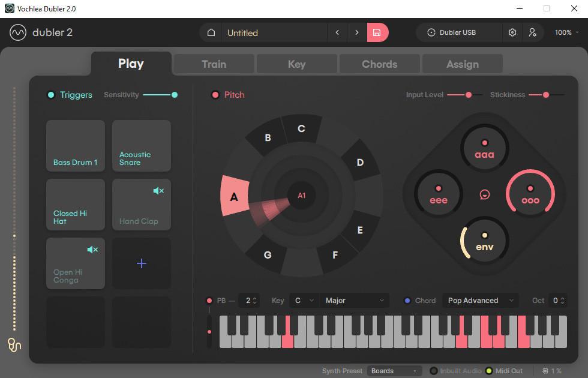Unmute the Hand Clap trigger pad

(x=158, y=190)
